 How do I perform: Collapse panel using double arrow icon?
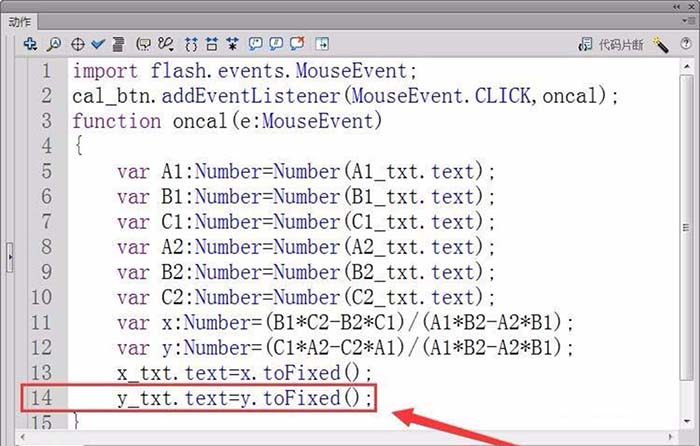[677, 7]
